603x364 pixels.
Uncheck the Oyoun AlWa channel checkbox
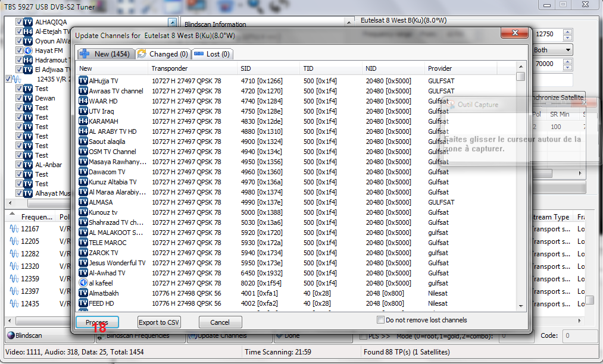pos(19,41)
